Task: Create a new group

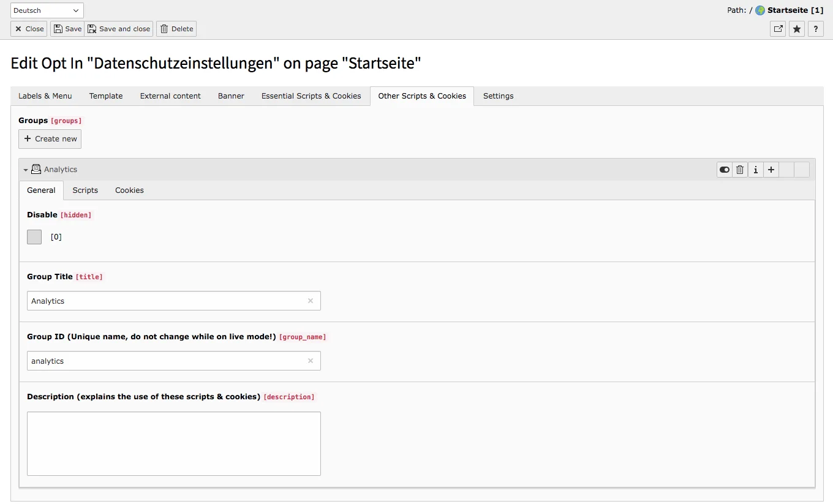Action: click(50, 139)
